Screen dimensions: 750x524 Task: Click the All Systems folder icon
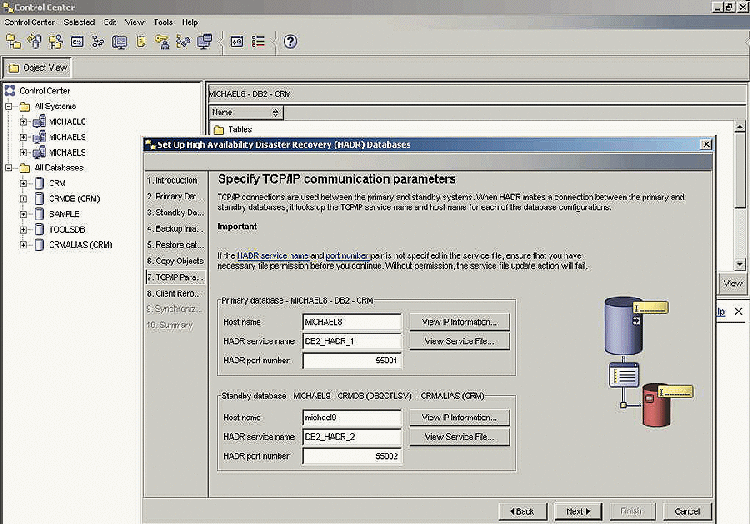[x=25, y=106]
